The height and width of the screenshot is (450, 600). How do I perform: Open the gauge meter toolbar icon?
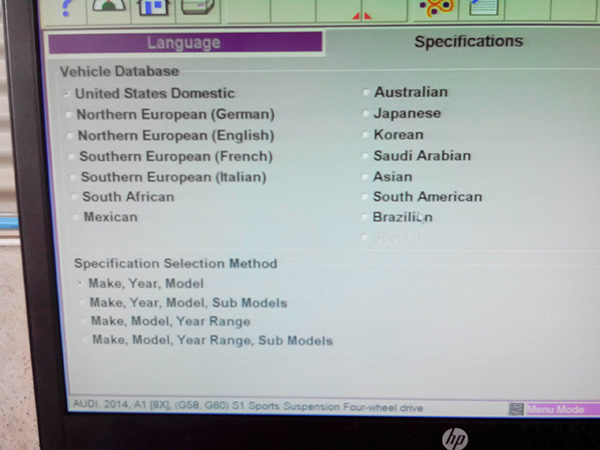(x=109, y=8)
